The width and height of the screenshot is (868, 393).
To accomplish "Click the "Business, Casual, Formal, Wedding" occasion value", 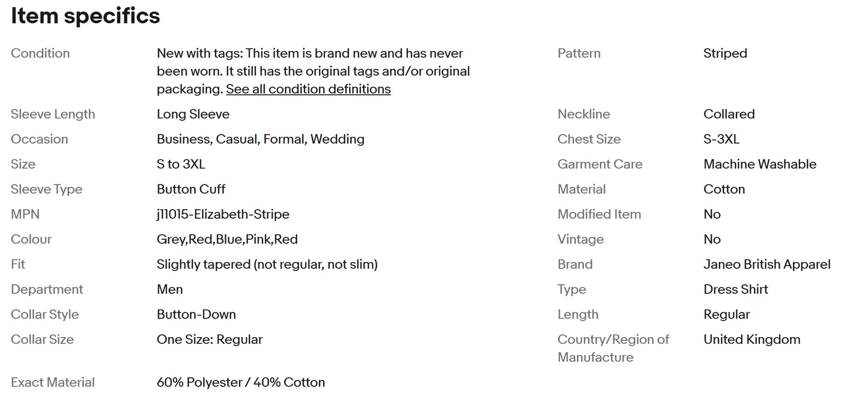I will coord(260,139).
